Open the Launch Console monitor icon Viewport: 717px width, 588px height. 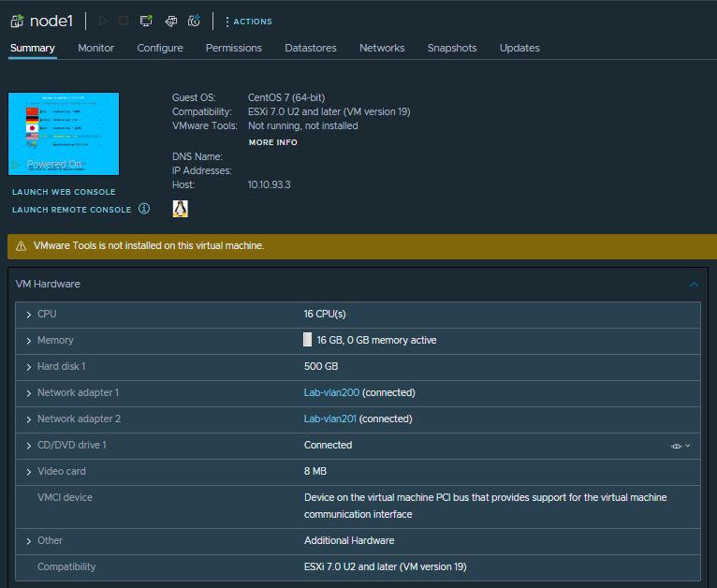point(146,21)
